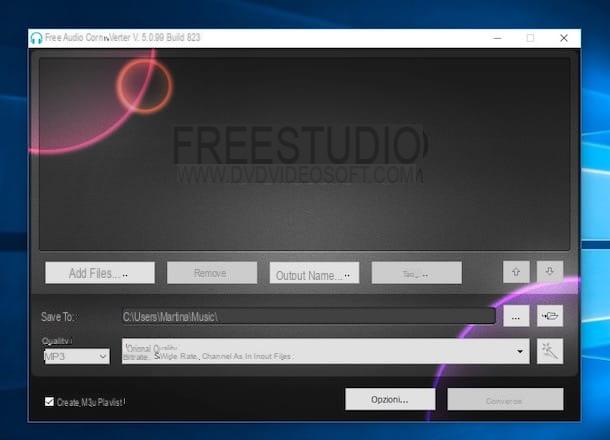Click the Remove button
610x440 pixels.
[212, 273]
